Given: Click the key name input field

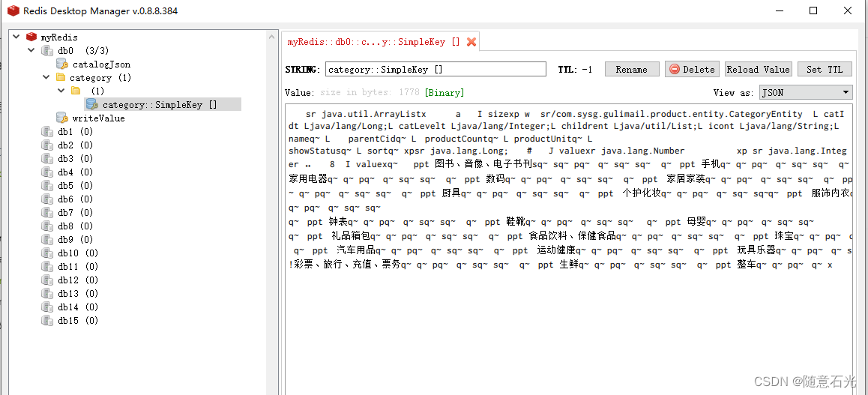Looking at the screenshot, I should click(435, 69).
